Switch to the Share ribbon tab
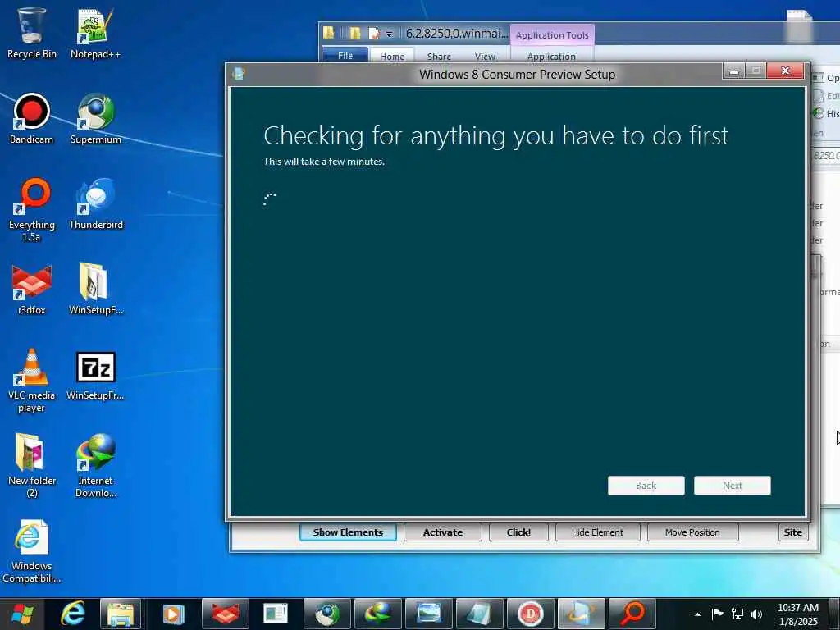 coord(439,57)
